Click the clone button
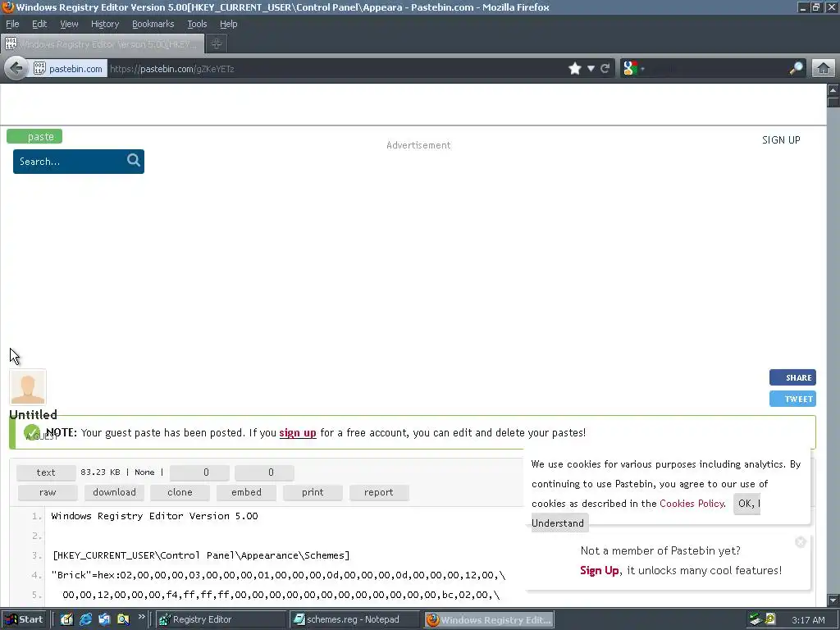This screenshot has height=630, width=840. coord(180,492)
